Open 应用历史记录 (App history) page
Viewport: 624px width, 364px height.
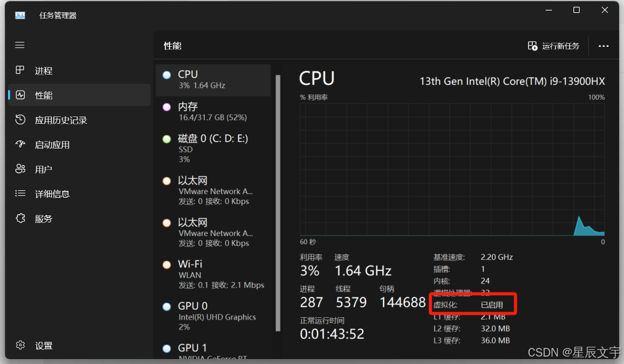[x=79, y=119]
